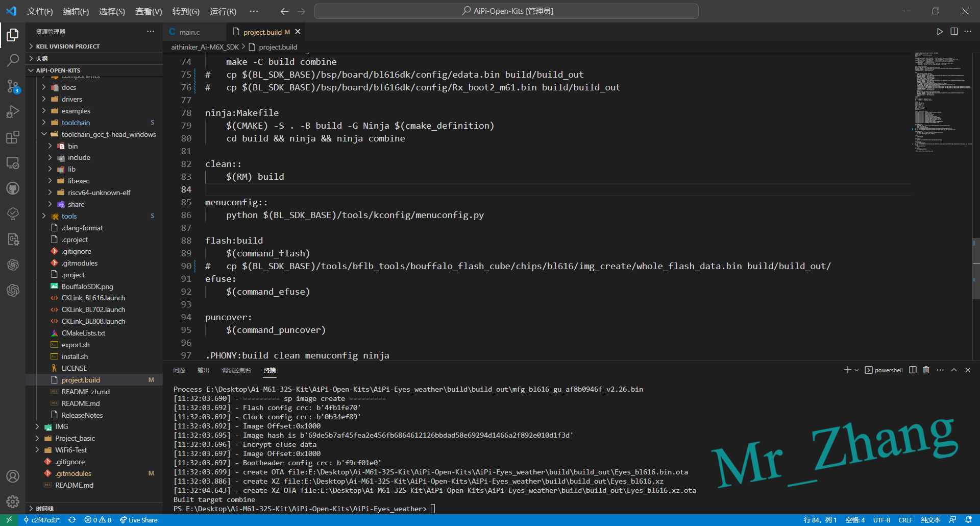Expand the docs folder
This screenshot has height=526, width=980.
(94, 87)
